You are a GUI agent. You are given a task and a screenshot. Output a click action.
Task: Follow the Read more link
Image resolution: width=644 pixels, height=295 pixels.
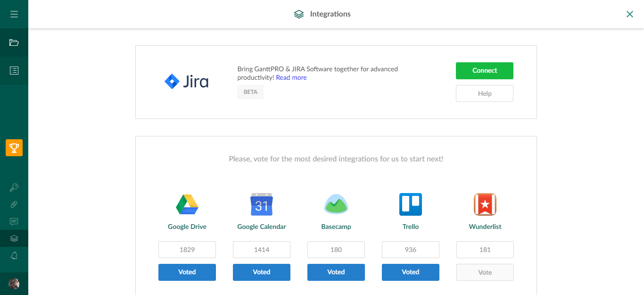pyautogui.click(x=291, y=78)
